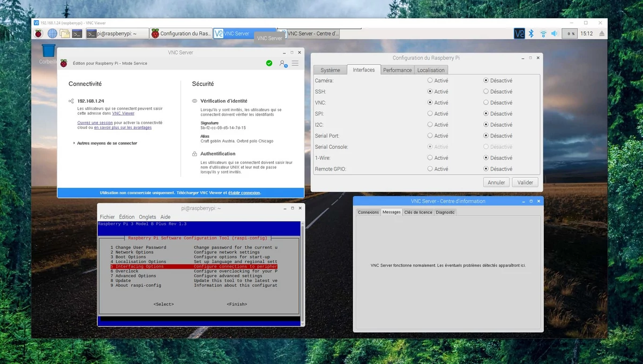Enable Caméra with the Activé radio
This screenshot has width=643, height=364.
click(430, 80)
